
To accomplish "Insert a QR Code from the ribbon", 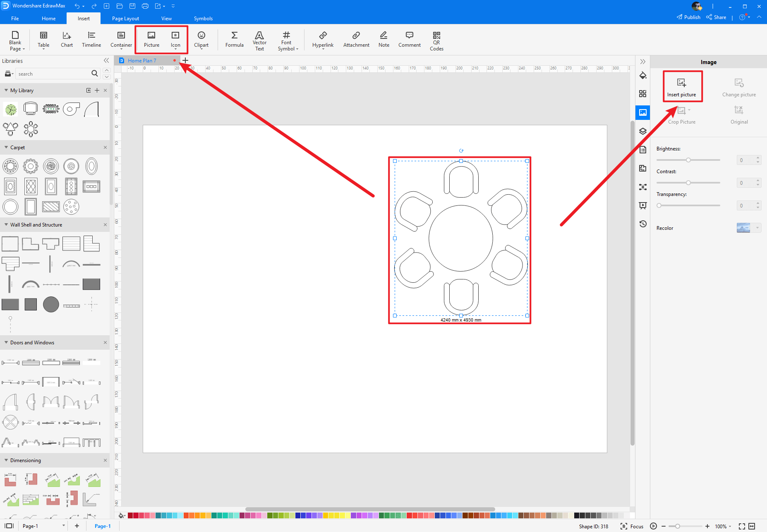I will point(436,41).
